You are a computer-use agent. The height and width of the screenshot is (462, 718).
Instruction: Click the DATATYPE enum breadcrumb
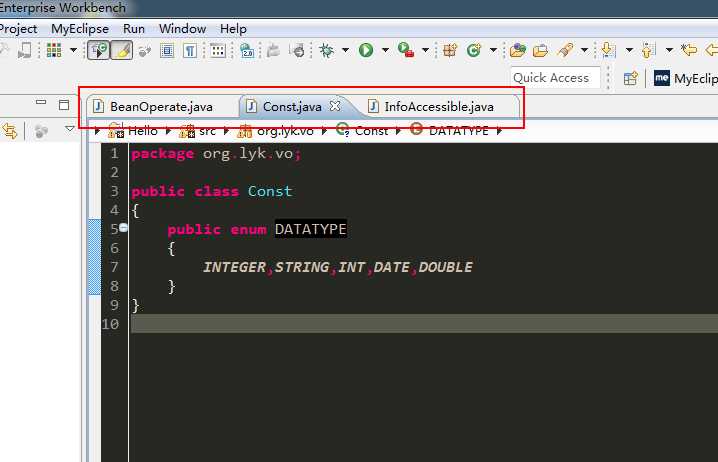click(449, 131)
